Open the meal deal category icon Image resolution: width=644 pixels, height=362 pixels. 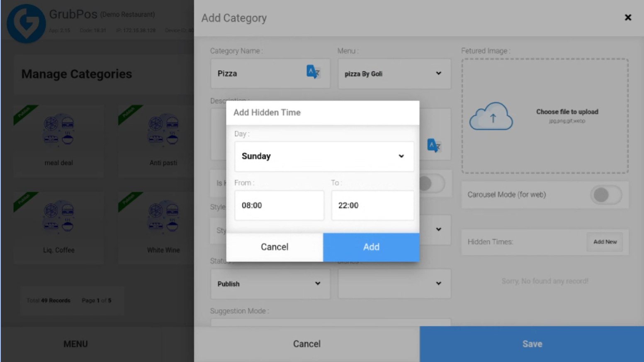point(59,130)
